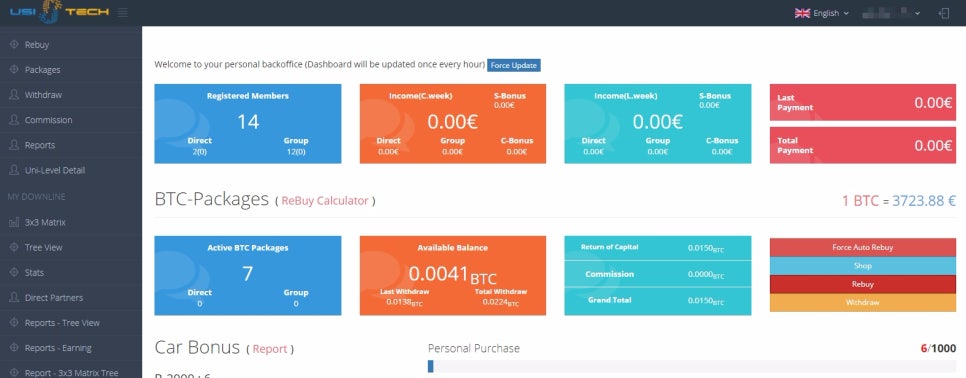The height and width of the screenshot is (378, 966).
Task: Click the Uni-Level Detail sidebar icon
Action: (x=14, y=170)
